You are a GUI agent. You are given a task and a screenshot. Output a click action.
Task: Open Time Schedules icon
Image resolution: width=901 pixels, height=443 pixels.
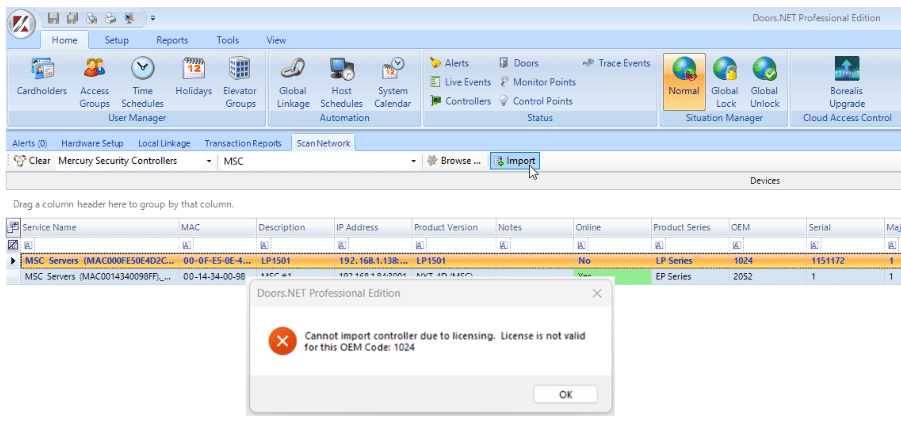pos(143,78)
